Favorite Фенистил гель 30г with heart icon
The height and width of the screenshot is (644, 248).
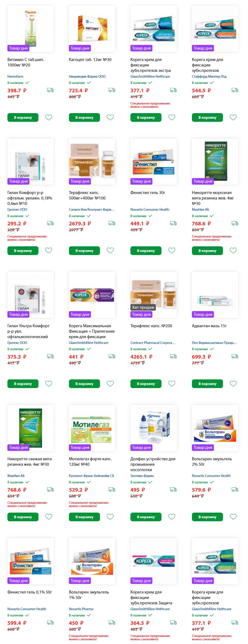(x=172, y=250)
